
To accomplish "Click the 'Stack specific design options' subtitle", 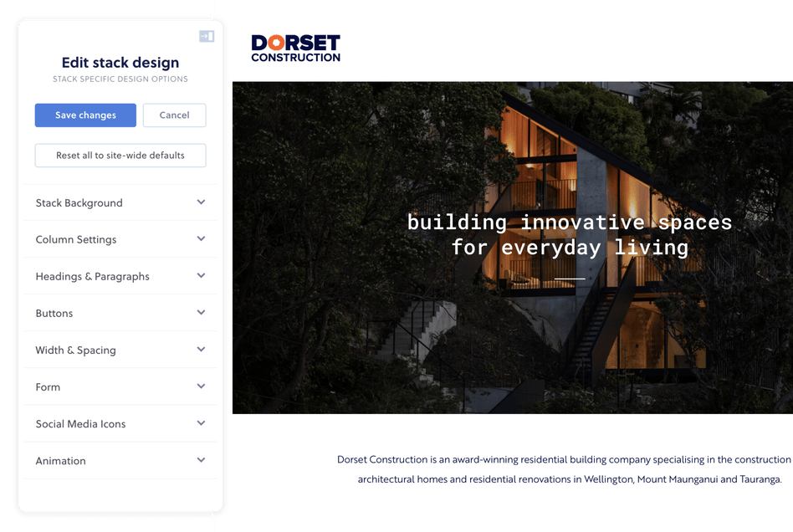I will tap(120, 79).
